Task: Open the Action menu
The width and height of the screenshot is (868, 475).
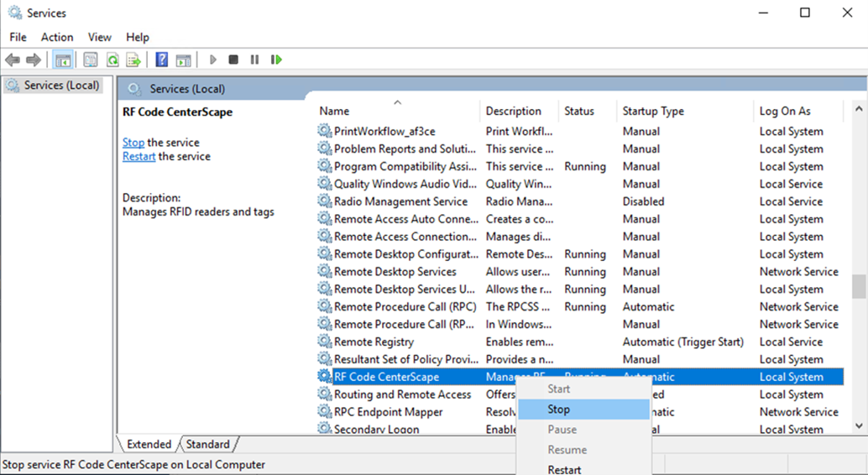Action: coord(57,37)
